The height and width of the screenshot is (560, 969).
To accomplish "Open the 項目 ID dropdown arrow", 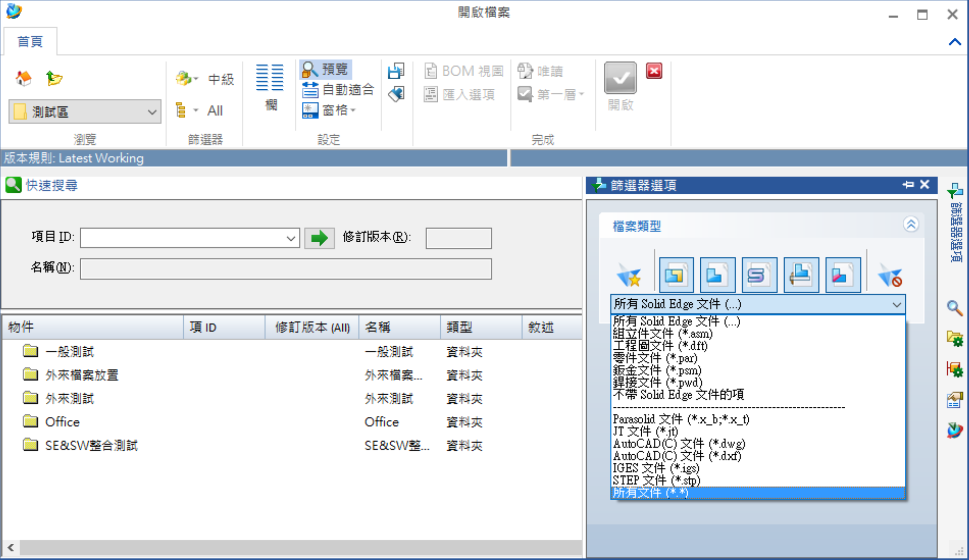I will (x=291, y=238).
